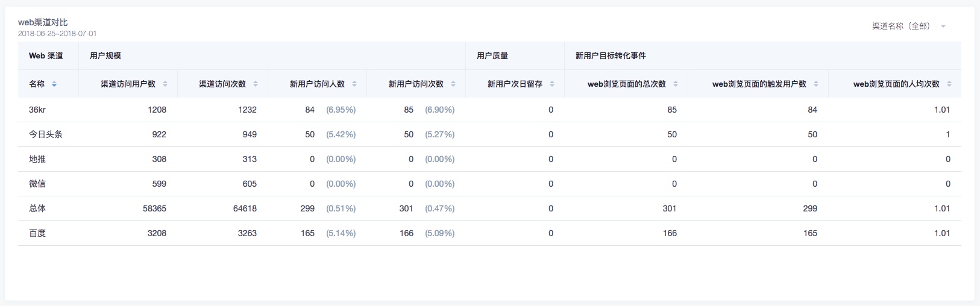Click the 用户规模 group header
The image size is (980, 306).
point(105,55)
